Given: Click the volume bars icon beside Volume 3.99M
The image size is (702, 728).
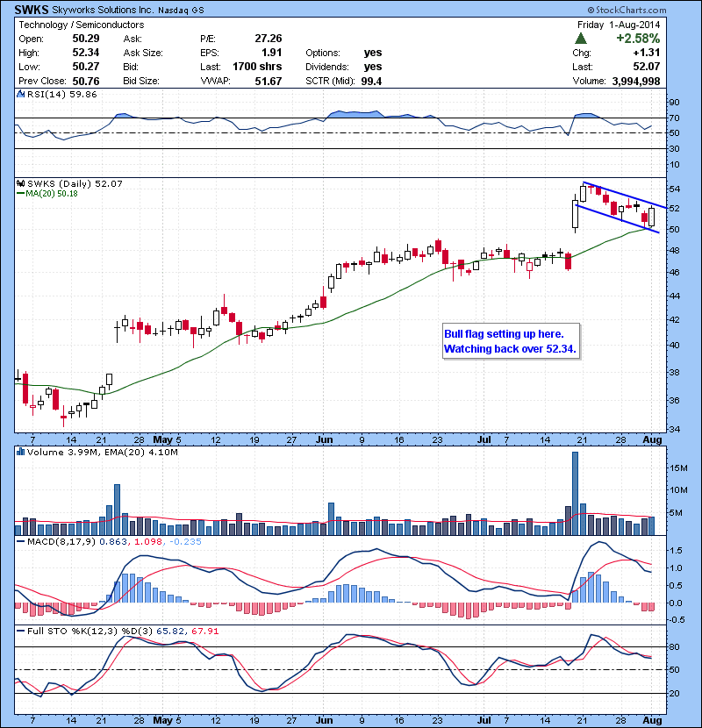Looking at the screenshot, I should click(20, 452).
